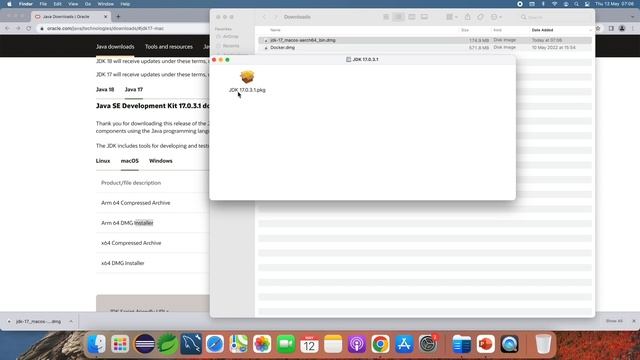Expand options arrow beside downloaded dmg chip
The image size is (640, 360).
point(71,322)
